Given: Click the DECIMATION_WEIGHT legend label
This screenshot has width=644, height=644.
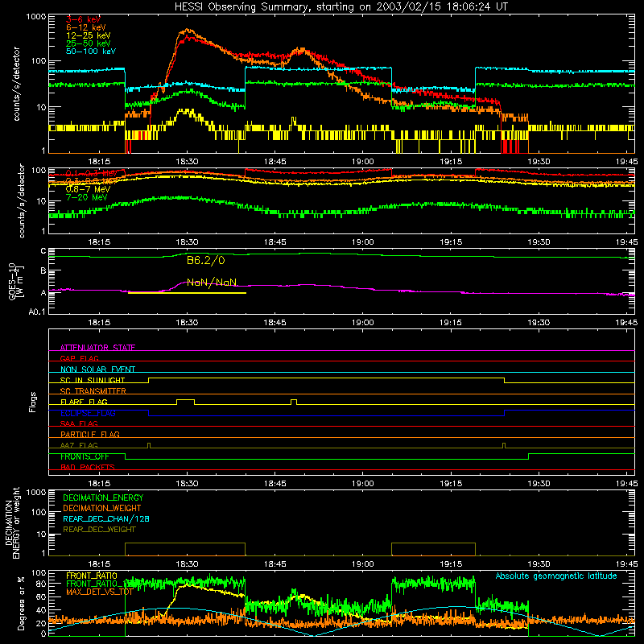Looking at the screenshot, I should 102,508.
